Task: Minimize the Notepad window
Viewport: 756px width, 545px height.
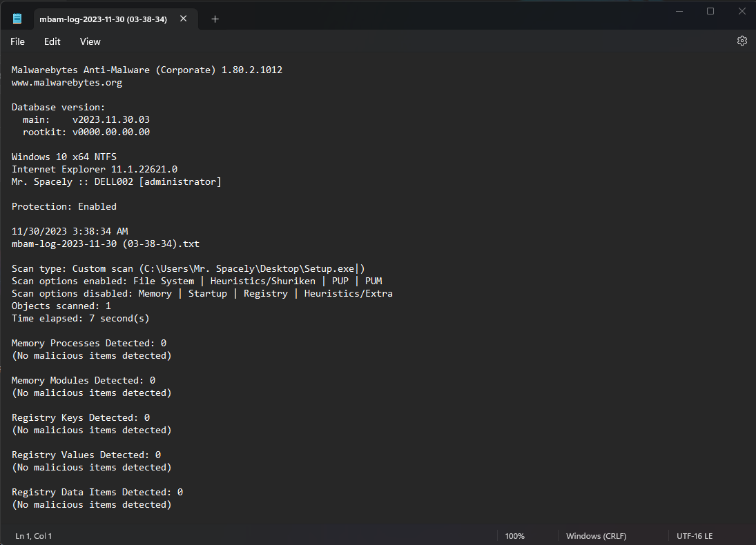Action: (x=678, y=11)
